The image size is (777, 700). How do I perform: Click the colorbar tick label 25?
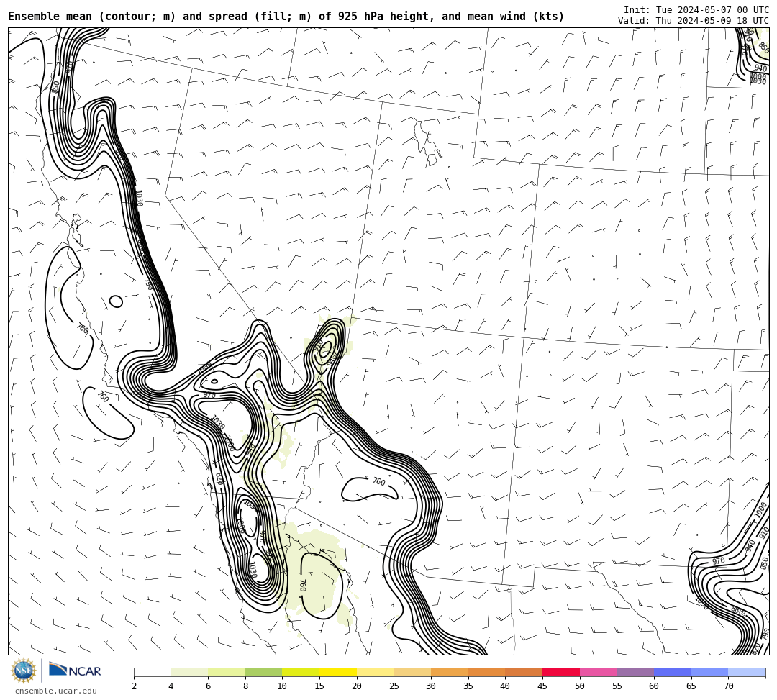394,686
